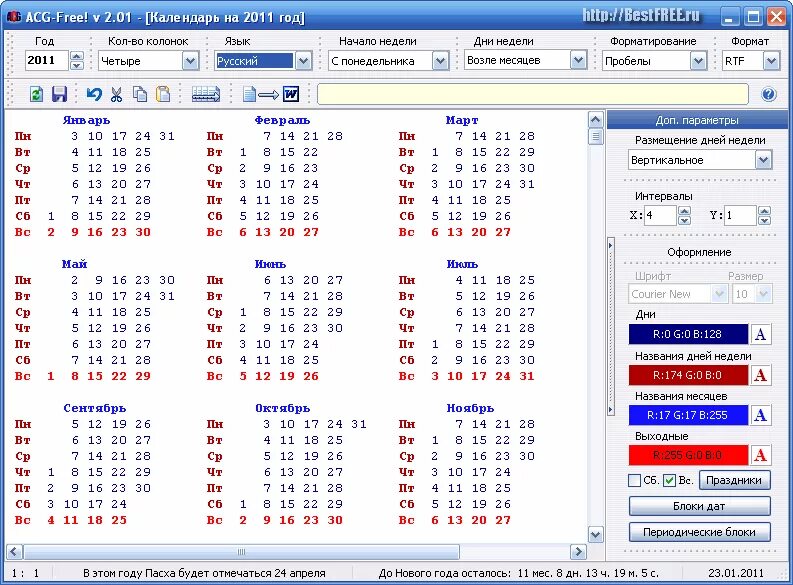The width and height of the screenshot is (793, 585).
Task: Click the X interval input field
Action: click(x=660, y=215)
